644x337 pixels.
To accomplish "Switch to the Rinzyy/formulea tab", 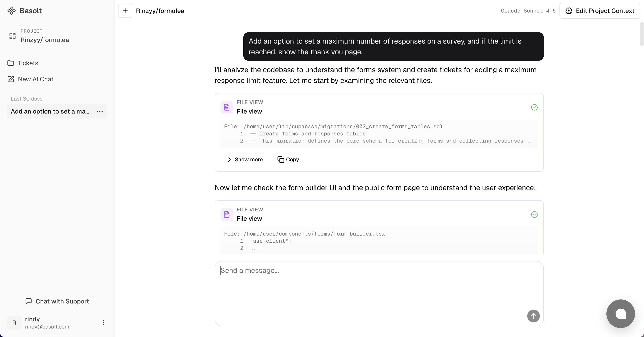I will [160, 11].
